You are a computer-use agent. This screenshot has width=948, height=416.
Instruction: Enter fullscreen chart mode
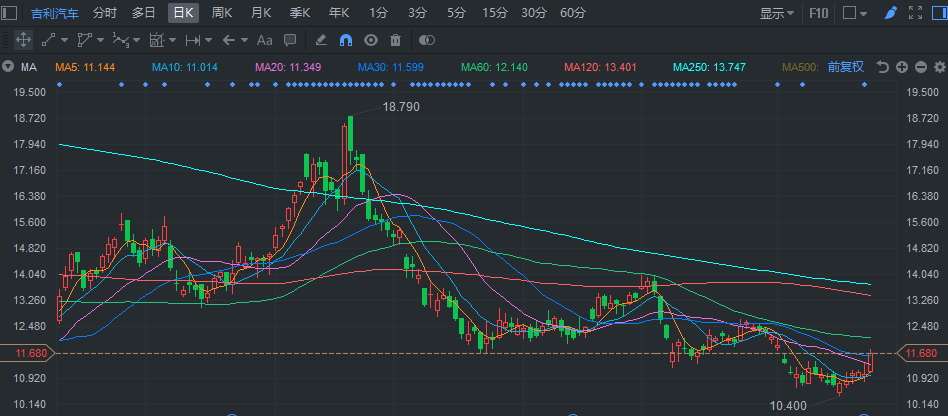pos(915,13)
